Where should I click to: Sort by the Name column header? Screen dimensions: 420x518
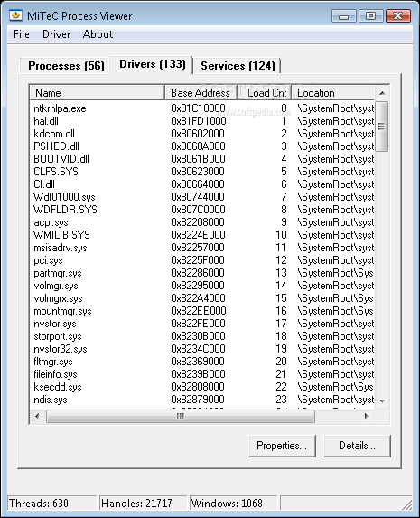point(98,93)
